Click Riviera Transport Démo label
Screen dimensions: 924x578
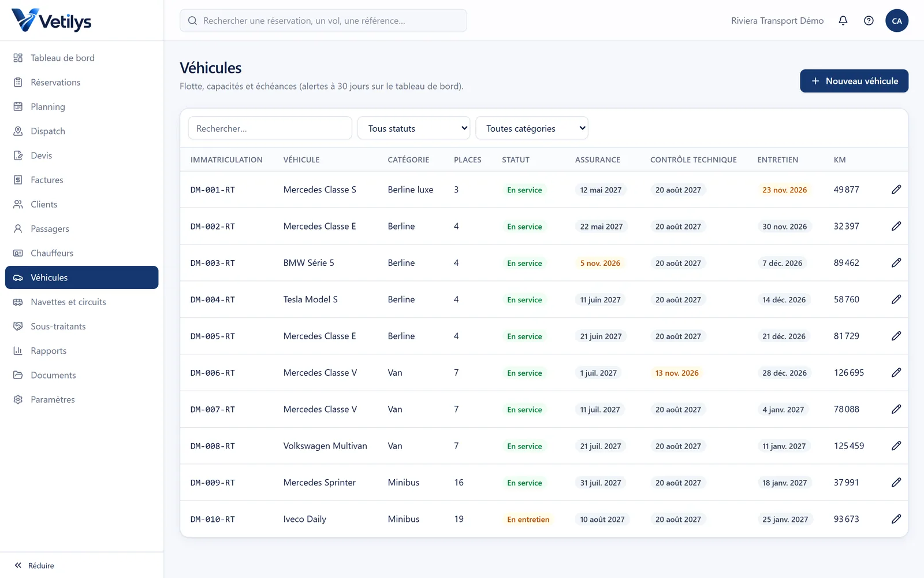click(777, 21)
